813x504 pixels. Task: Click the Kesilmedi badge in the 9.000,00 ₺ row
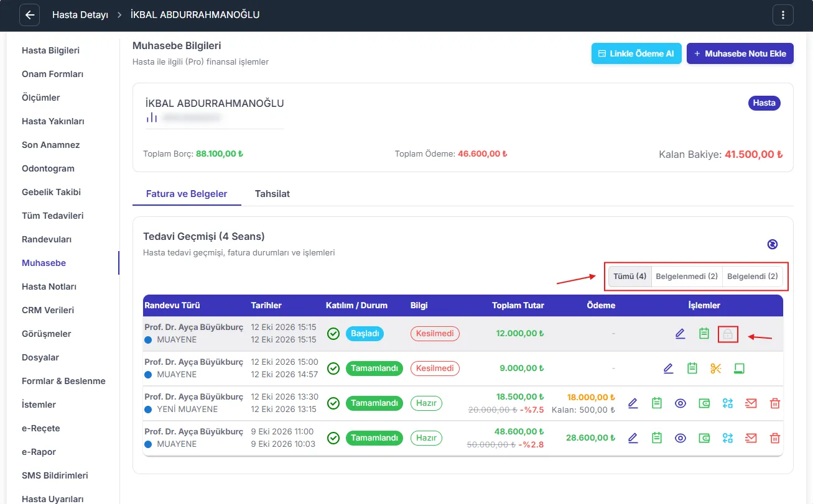point(435,369)
